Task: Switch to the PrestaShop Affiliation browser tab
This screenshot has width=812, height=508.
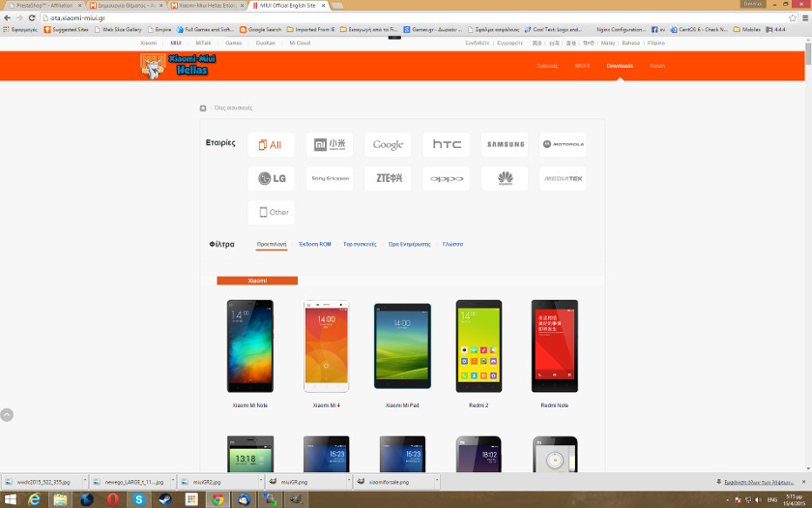Action: (44, 5)
